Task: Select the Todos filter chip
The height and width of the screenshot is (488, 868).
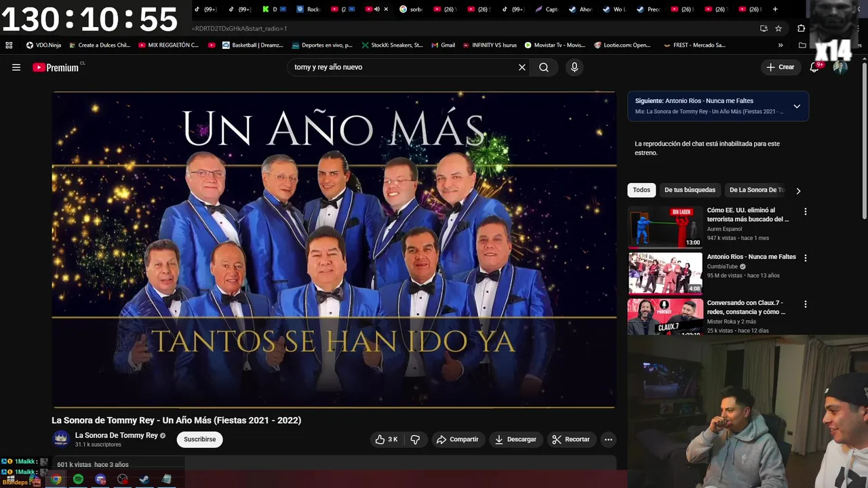Action: point(642,190)
